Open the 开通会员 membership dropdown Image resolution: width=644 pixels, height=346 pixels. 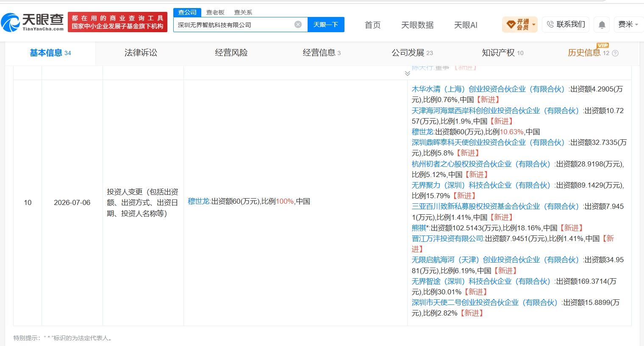click(519, 25)
